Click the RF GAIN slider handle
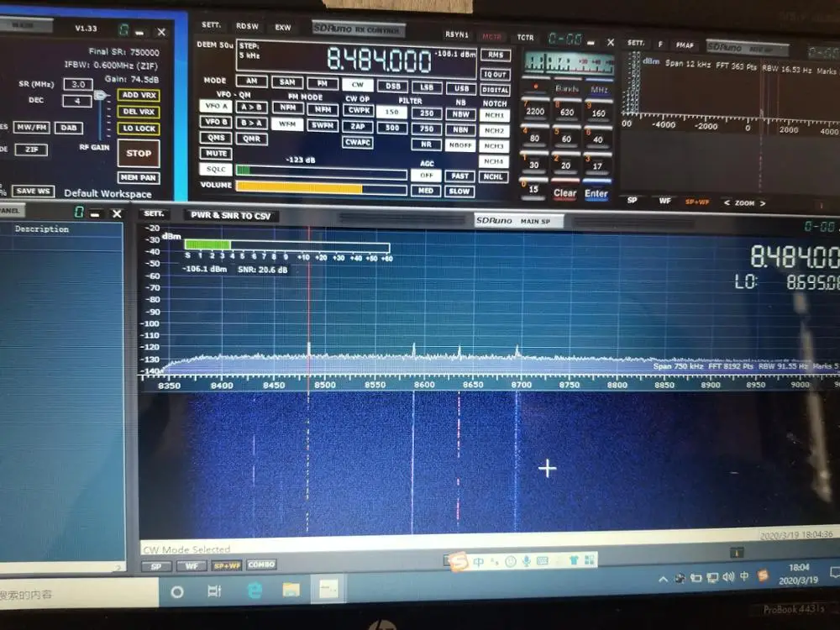Viewport: 840px width, 630px height. click(x=100, y=96)
